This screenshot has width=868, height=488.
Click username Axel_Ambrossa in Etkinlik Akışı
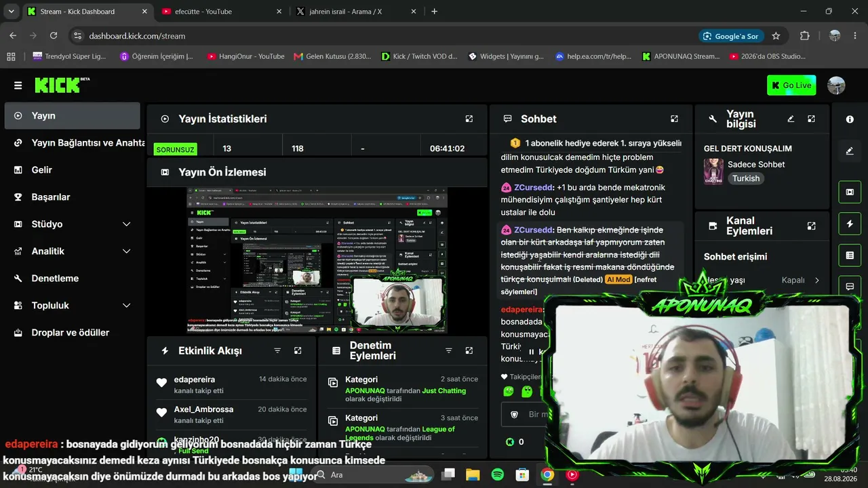(203, 409)
